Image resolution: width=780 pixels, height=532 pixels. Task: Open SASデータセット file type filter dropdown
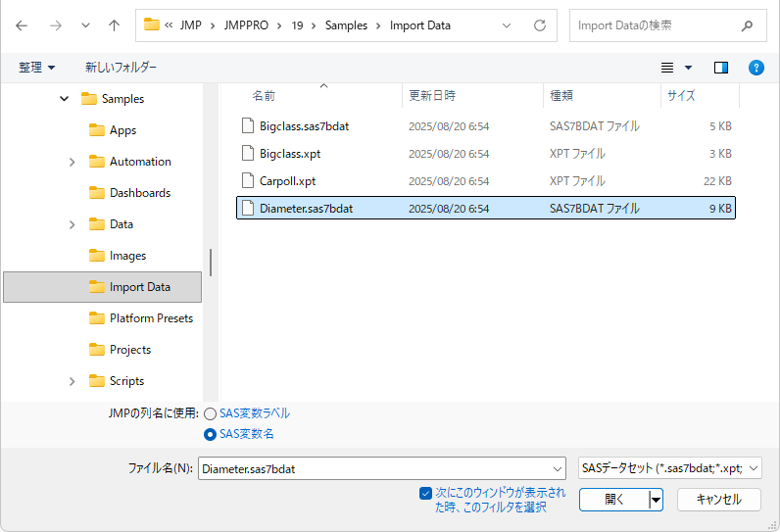[x=669, y=468]
